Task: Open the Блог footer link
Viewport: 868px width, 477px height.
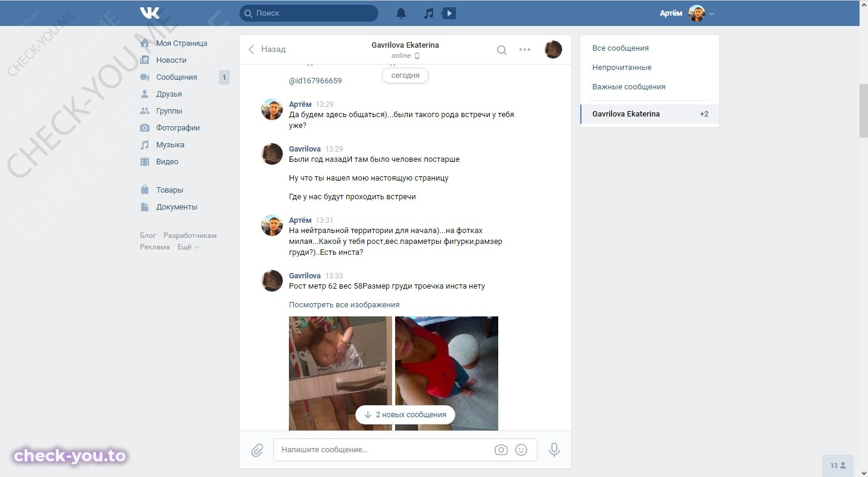Action: [x=148, y=235]
